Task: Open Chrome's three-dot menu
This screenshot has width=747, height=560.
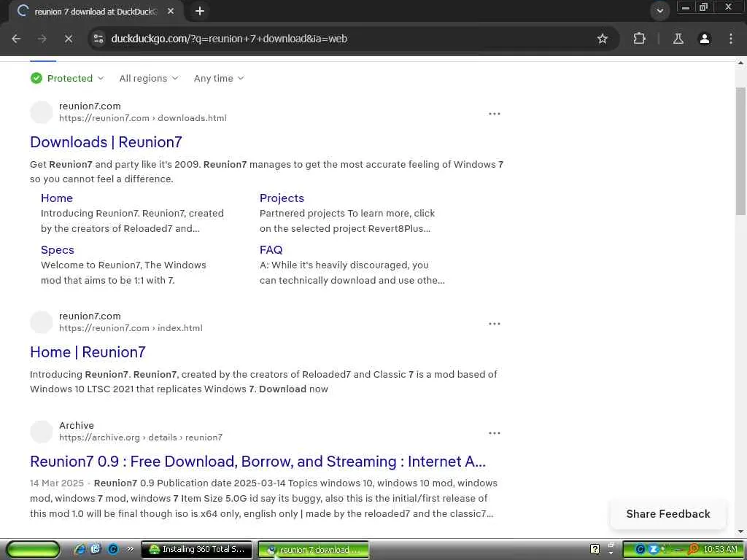Action: point(731,39)
